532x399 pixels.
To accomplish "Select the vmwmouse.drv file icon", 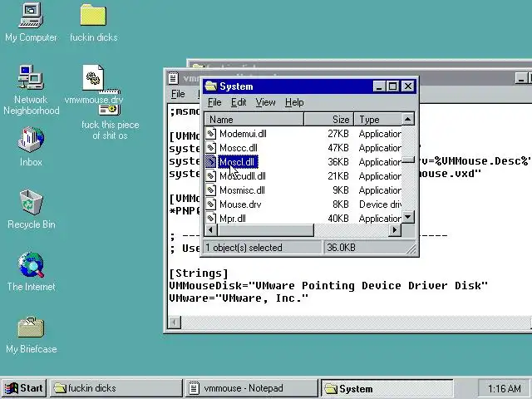I will [94, 77].
